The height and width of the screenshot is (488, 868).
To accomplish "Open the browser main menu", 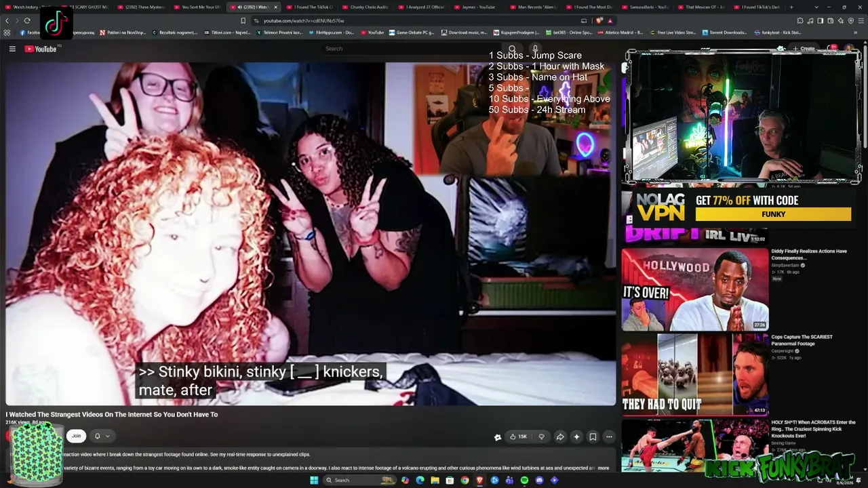I will (x=861, y=21).
